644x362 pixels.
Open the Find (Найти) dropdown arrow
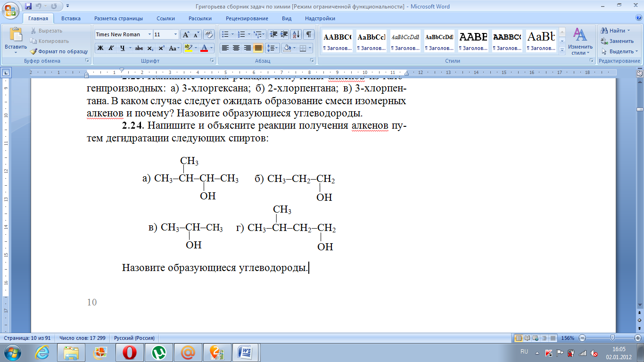628,31
